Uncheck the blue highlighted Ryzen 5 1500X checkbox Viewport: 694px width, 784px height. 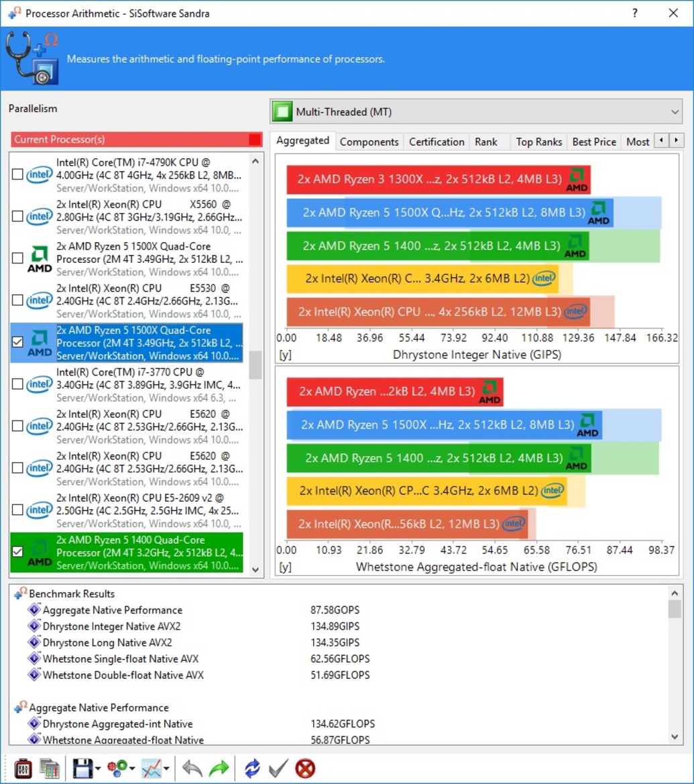17,342
